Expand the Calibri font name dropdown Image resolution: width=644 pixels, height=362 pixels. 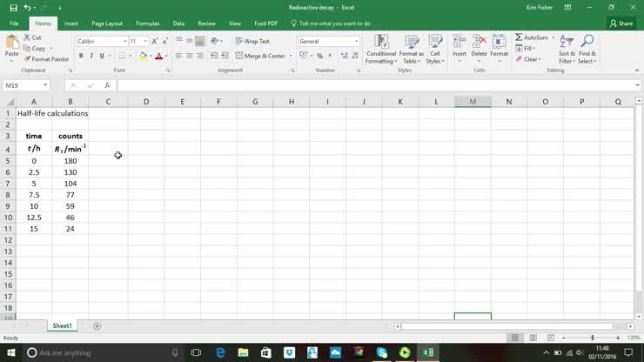[x=124, y=41]
